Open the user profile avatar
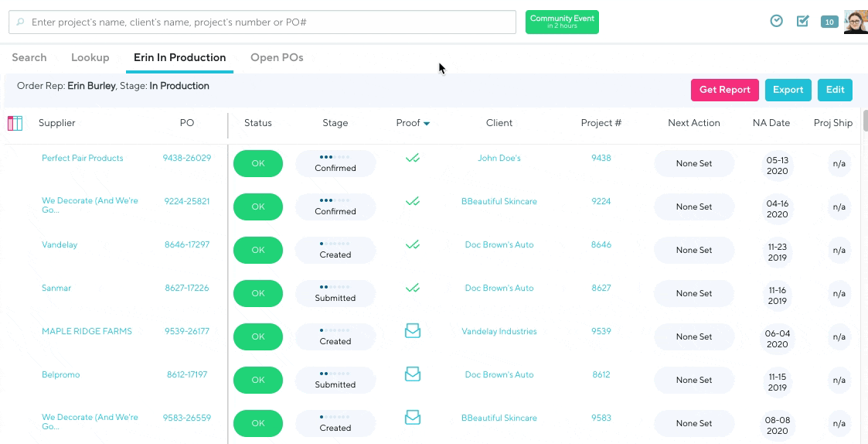 tap(855, 22)
